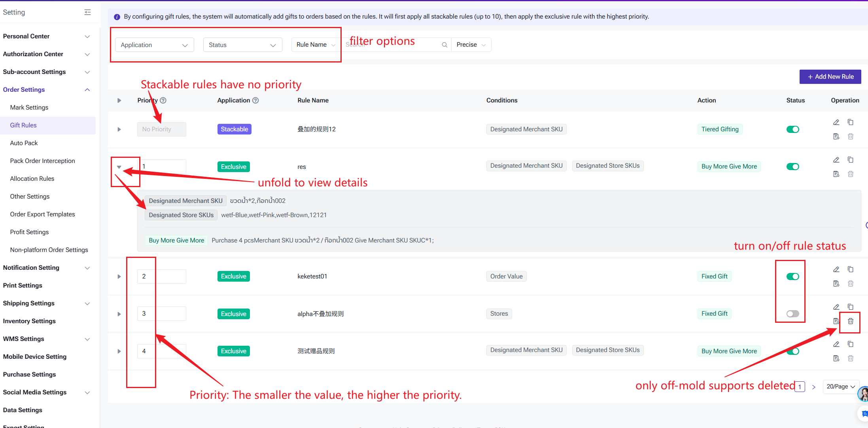Copy the 'res' rule
This screenshot has width=868, height=428.
[850, 160]
